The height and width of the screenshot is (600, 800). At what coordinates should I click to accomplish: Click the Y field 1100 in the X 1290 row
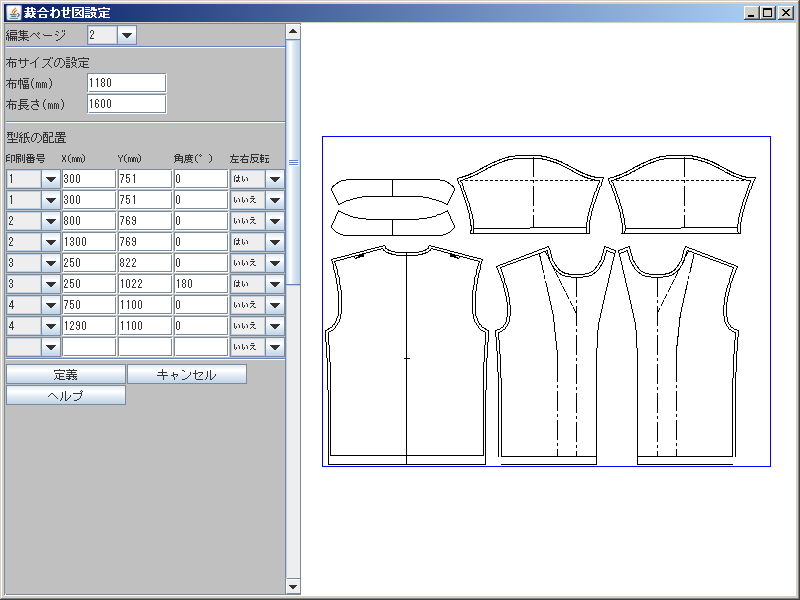[145, 326]
